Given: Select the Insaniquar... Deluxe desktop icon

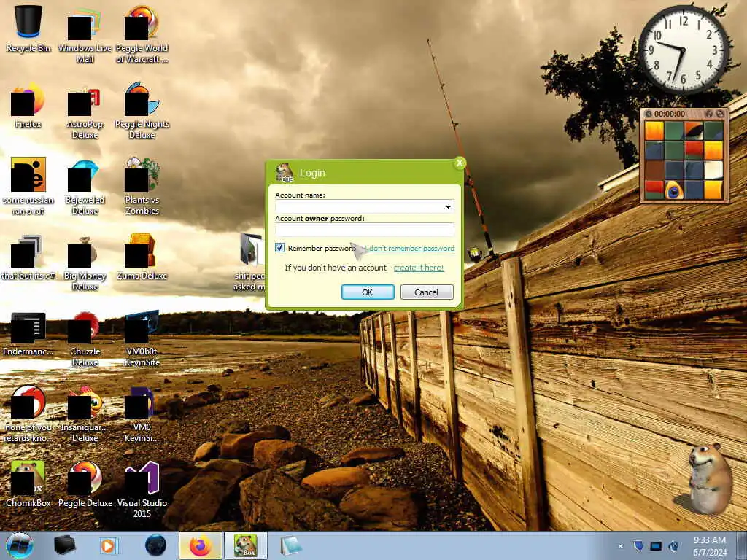Looking at the screenshot, I should pos(85,413).
